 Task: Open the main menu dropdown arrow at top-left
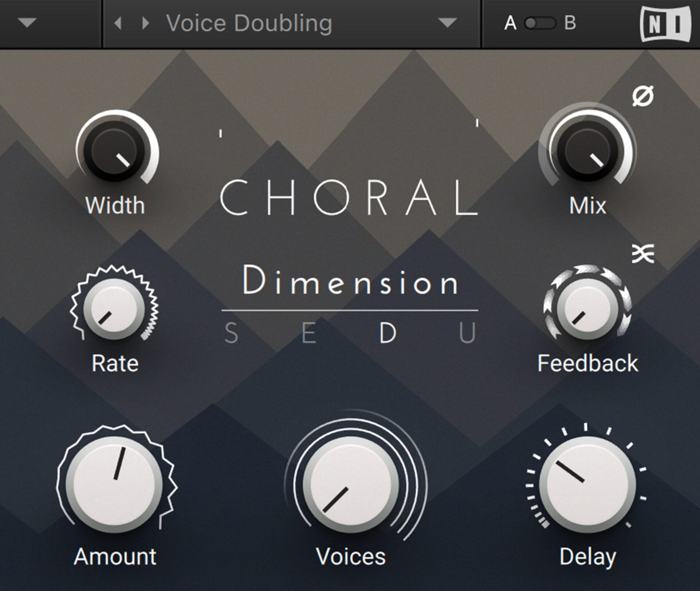27,23
